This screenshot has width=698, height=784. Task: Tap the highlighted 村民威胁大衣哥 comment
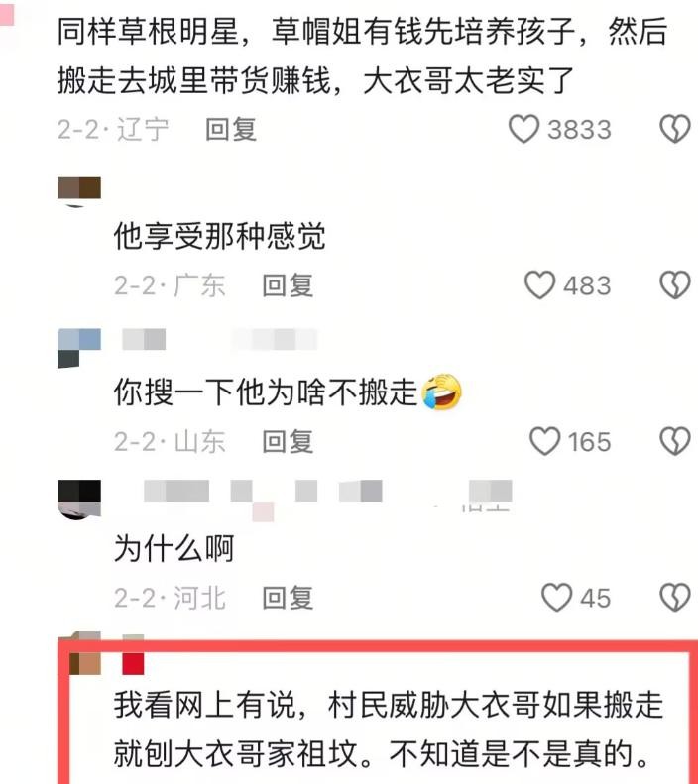click(388, 728)
